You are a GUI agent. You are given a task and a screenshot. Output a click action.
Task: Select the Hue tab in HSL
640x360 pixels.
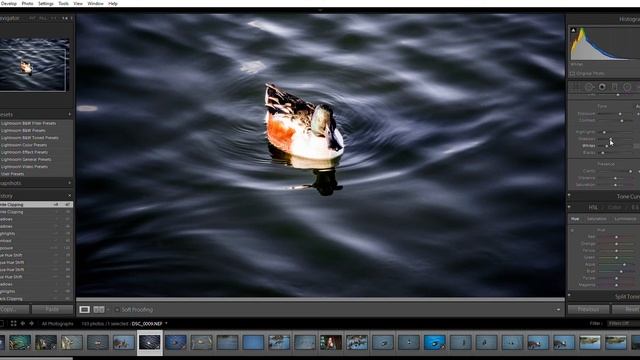[575, 219]
